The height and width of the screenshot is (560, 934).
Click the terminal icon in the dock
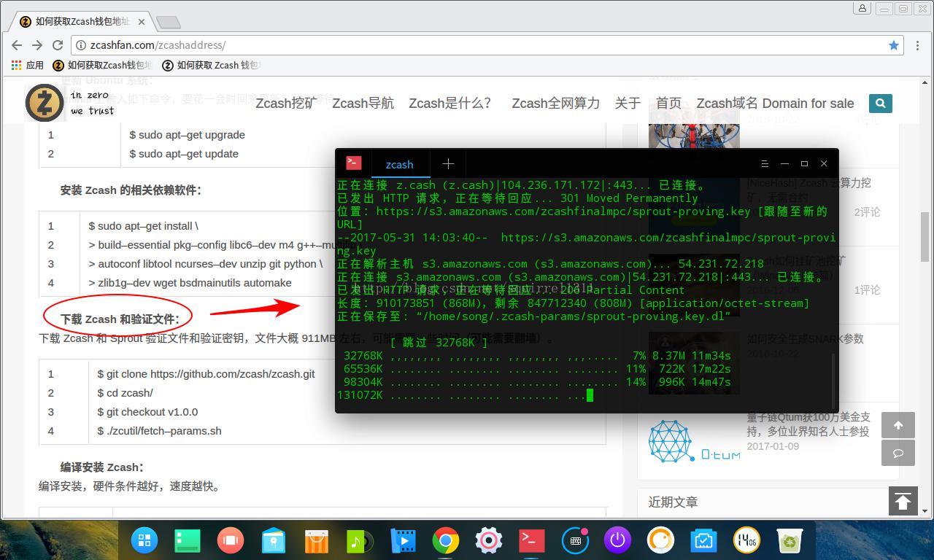[531, 540]
